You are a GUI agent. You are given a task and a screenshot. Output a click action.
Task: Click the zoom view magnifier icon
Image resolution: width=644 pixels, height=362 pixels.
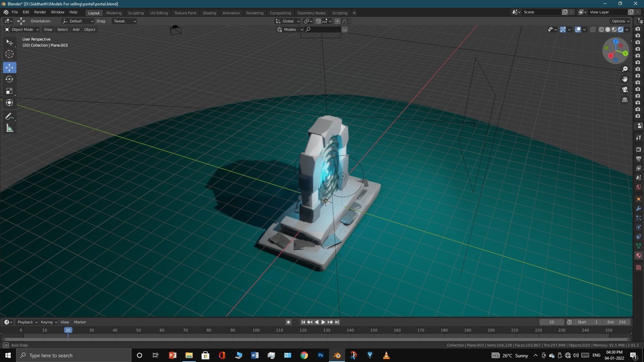(625, 69)
